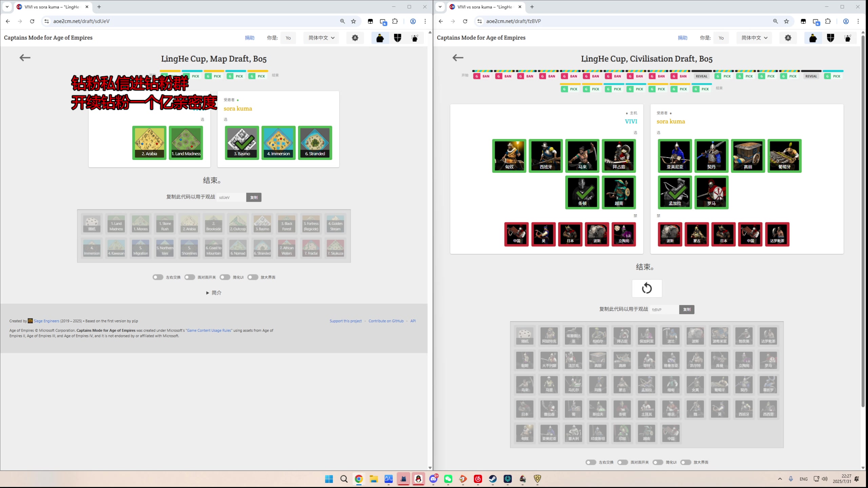868x488 pixels.
Task: Bookmark page star in right browser window
Action: pos(787,21)
